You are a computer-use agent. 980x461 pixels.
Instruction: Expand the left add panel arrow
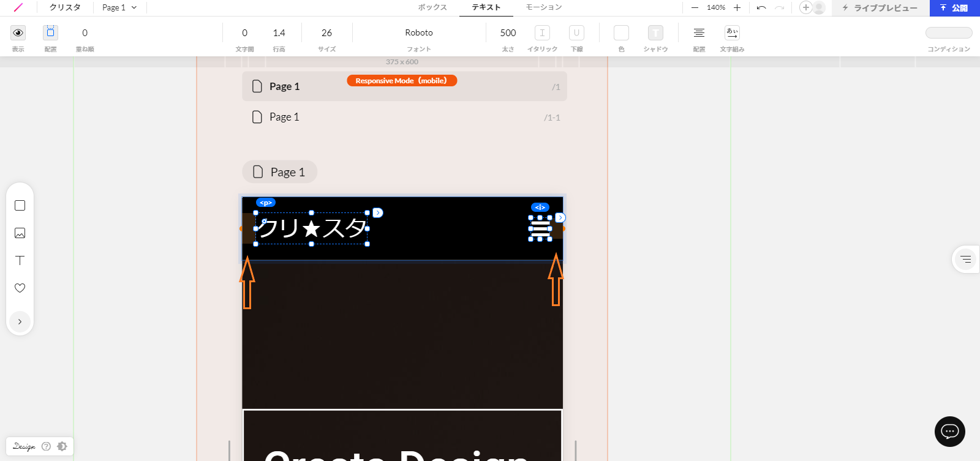click(20, 321)
